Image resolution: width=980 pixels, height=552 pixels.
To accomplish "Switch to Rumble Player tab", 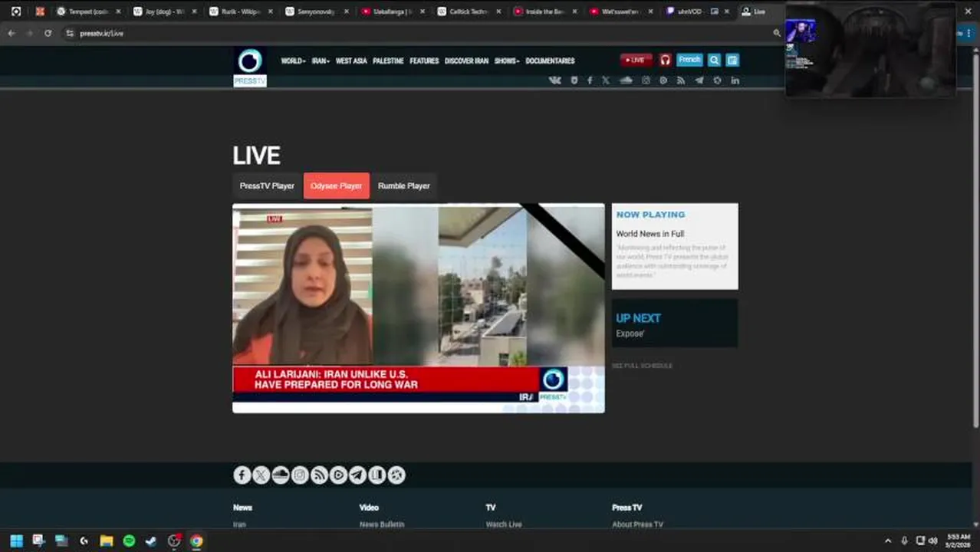I will point(404,186).
